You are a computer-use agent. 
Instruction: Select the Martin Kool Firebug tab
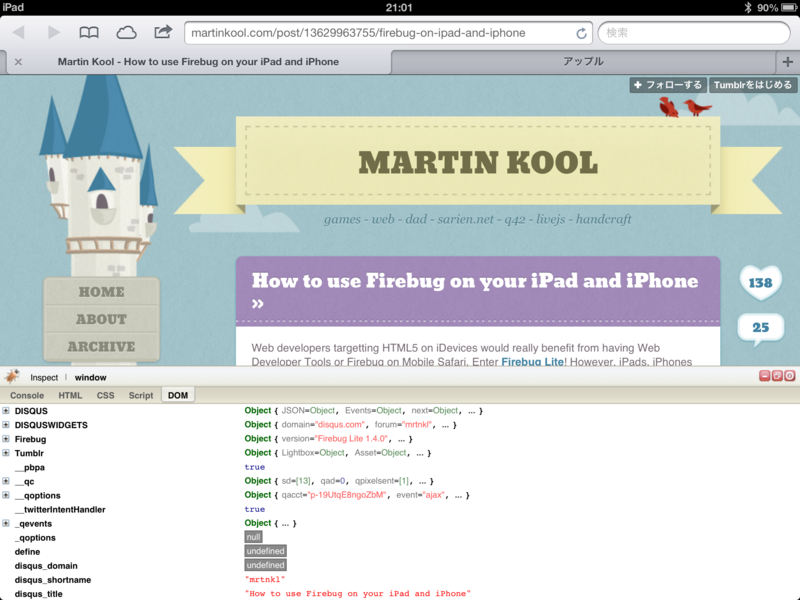click(x=198, y=62)
